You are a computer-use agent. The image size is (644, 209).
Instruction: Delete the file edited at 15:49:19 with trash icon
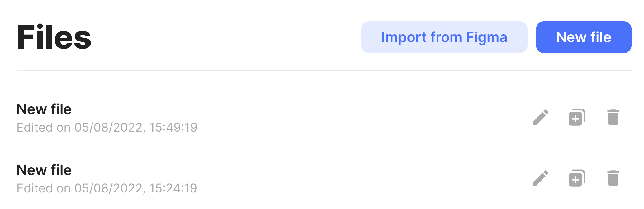(x=613, y=117)
